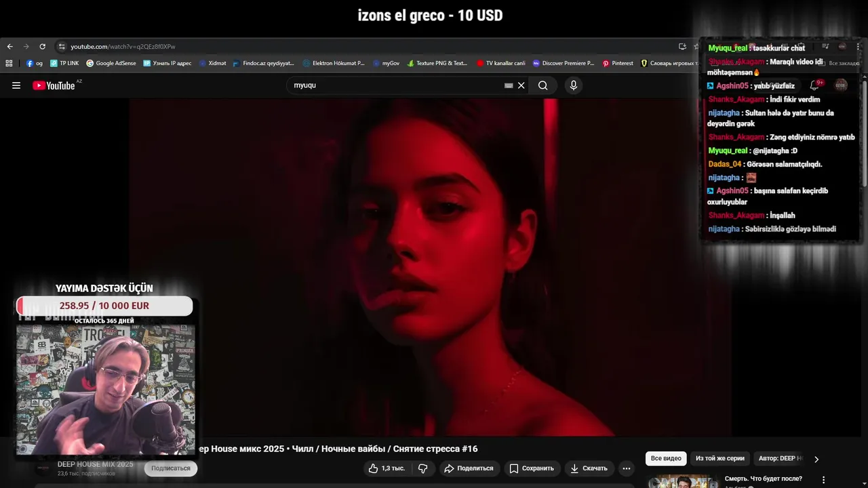Click Shanks_Akagam's 'İnşallah' chat message
Screen dimensions: 868x488
pyautogui.click(x=751, y=216)
